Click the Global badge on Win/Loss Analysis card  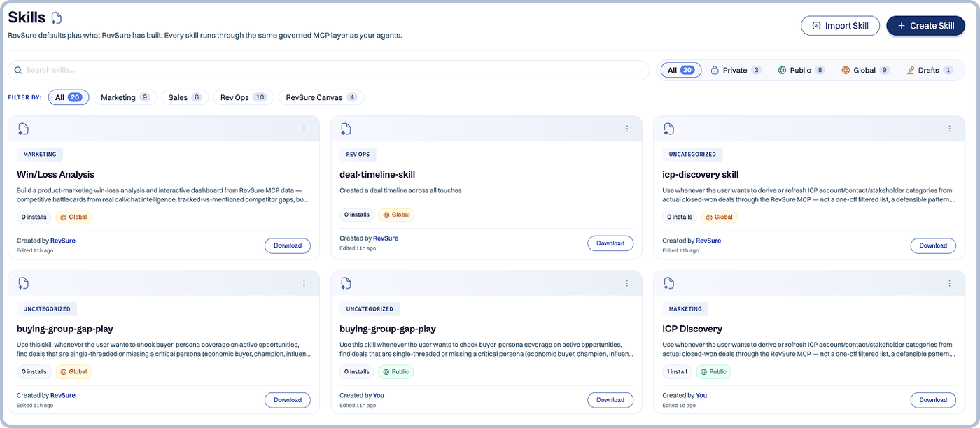coord(73,217)
